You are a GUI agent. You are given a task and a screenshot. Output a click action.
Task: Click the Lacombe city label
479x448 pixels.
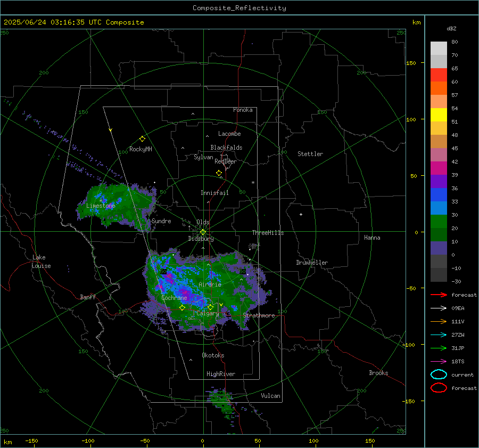(x=229, y=134)
